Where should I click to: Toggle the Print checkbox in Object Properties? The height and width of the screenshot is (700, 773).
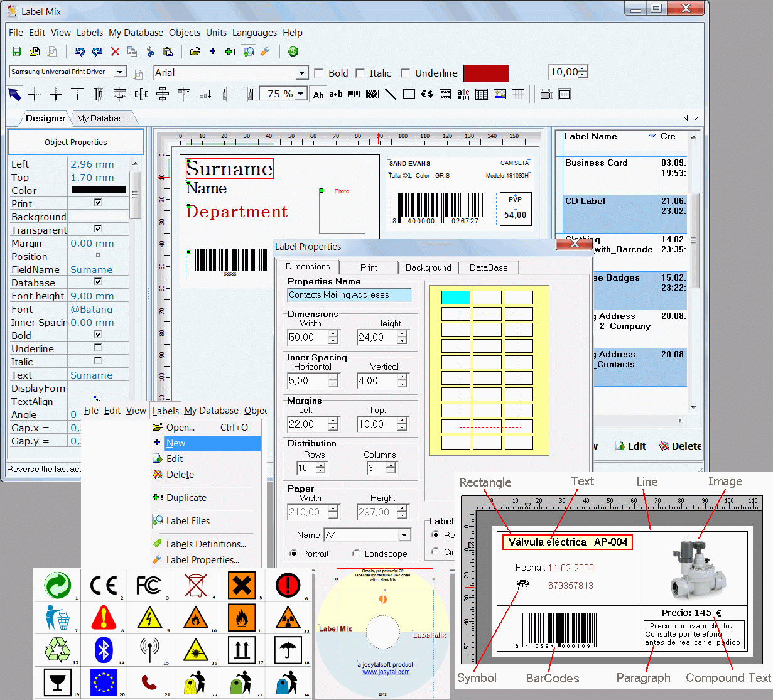coord(98,202)
